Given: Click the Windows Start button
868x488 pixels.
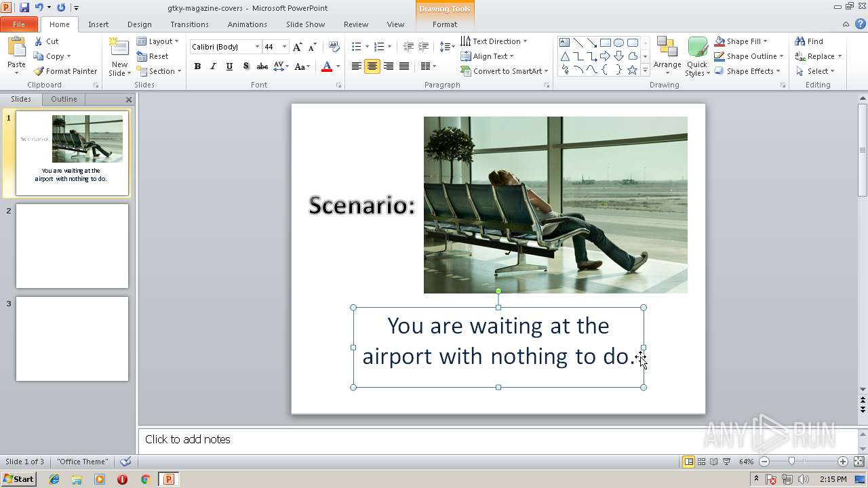Looking at the screenshot, I should (18, 479).
